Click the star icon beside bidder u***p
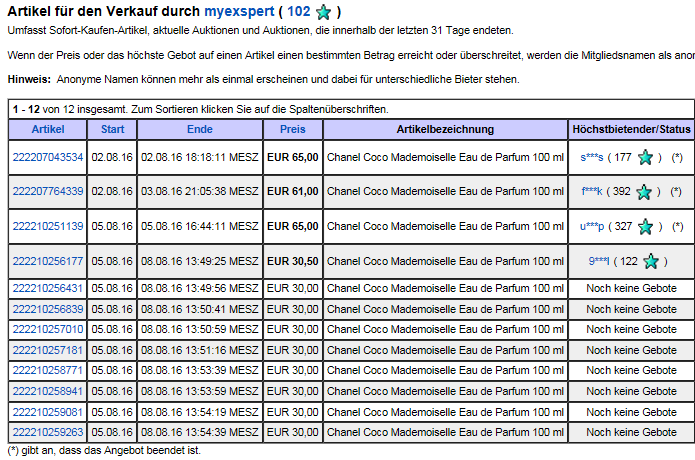Screen dimensions: 695x460 coord(645,226)
